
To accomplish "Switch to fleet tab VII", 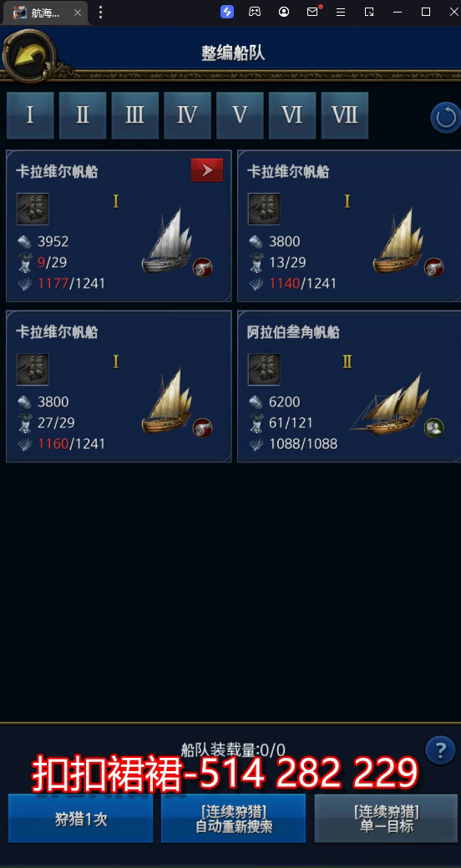I will pyautogui.click(x=345, y=115).
